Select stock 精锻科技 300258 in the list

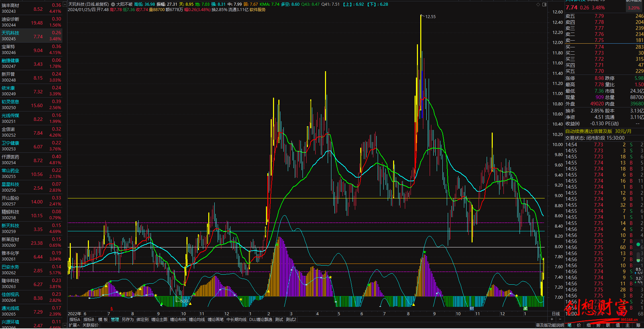point(31,215)
